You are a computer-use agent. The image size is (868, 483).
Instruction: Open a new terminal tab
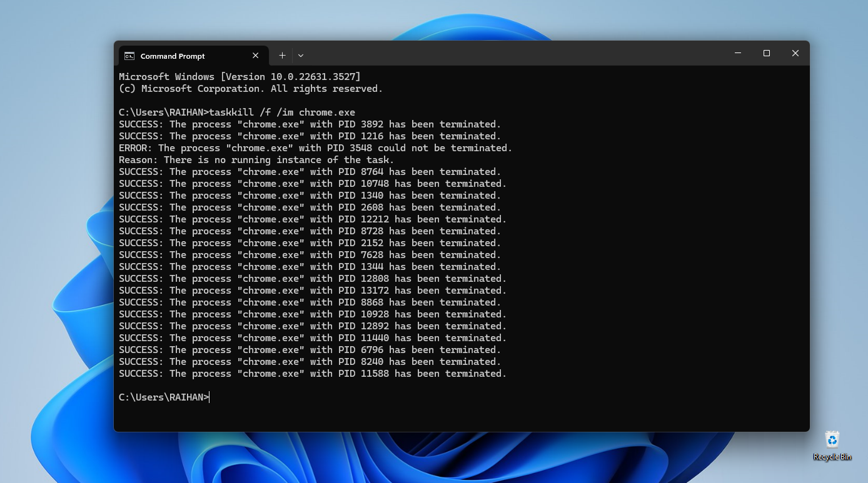tap(282, 56)
